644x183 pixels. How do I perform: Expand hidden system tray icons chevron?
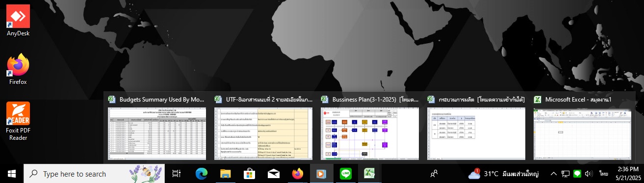[553, 174]
